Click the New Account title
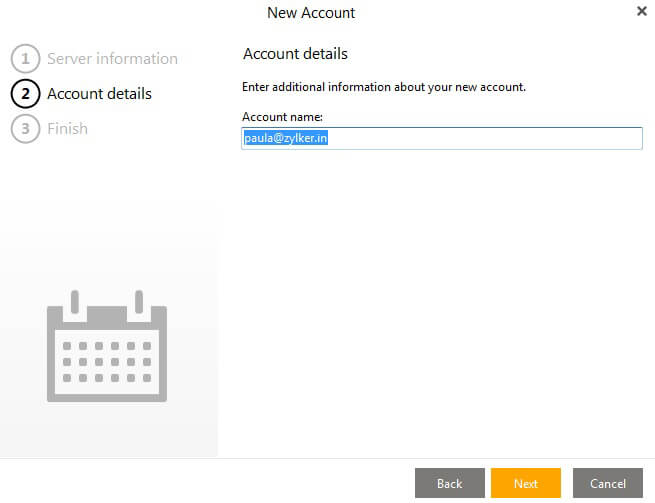Screen dimensions: 655x503 click(311, 13)
